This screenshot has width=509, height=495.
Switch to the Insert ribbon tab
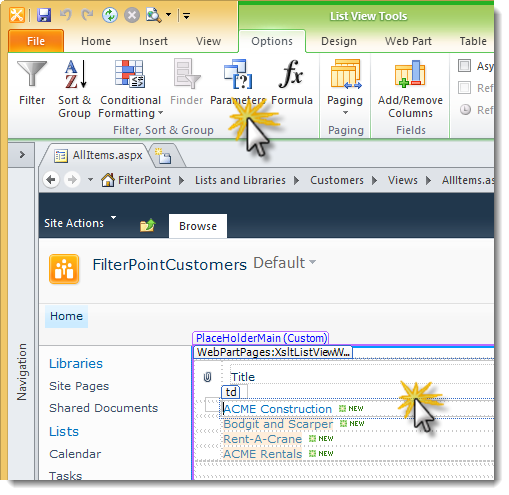(153, 41)
